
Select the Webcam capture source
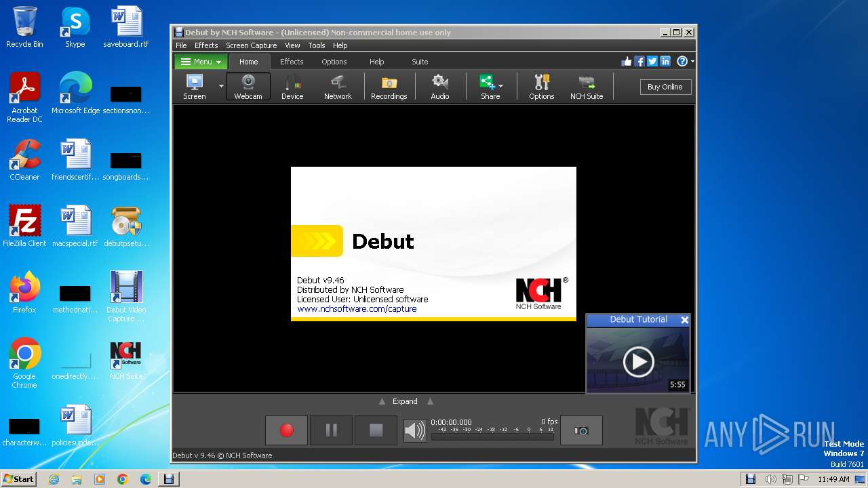tap(248, 87)
